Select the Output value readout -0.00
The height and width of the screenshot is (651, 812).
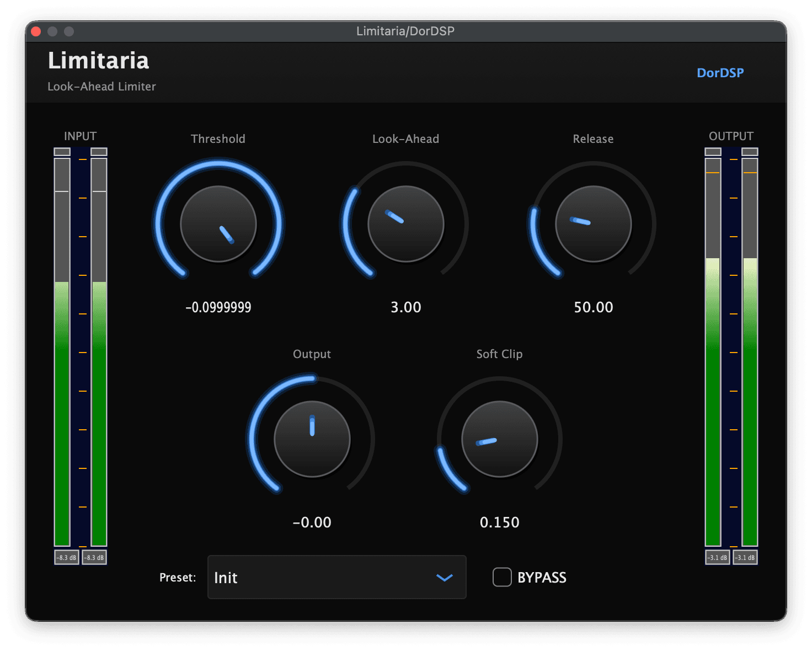pos(312,522)
